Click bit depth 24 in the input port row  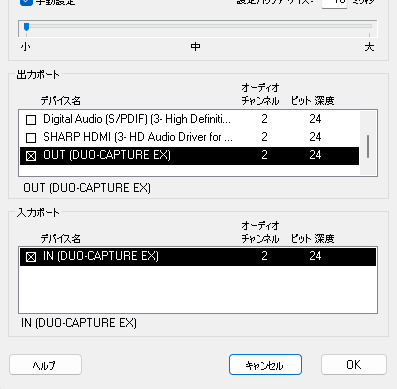click(315, 256)
